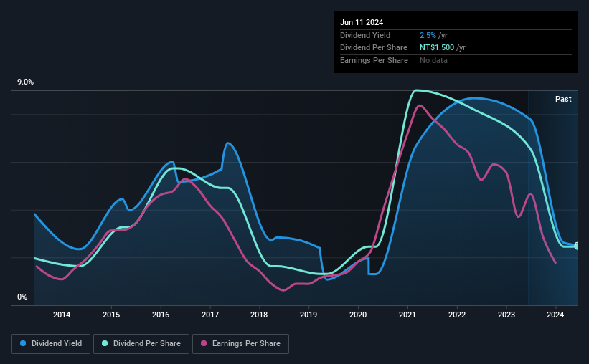Click the pink Earnings Per Share legend dot
Image resolution: width=589 pixels, height=364 pixels.
[x=204, y=343]
